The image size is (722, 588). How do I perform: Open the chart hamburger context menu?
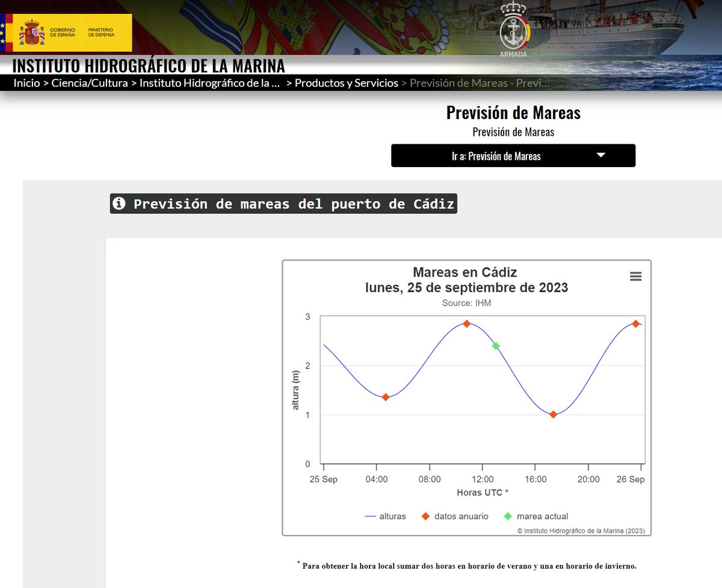click(635, 277)
